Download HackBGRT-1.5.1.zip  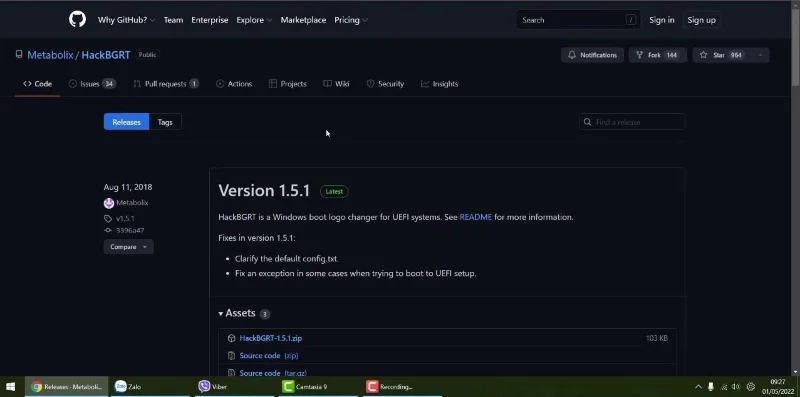tap(270, 338)
